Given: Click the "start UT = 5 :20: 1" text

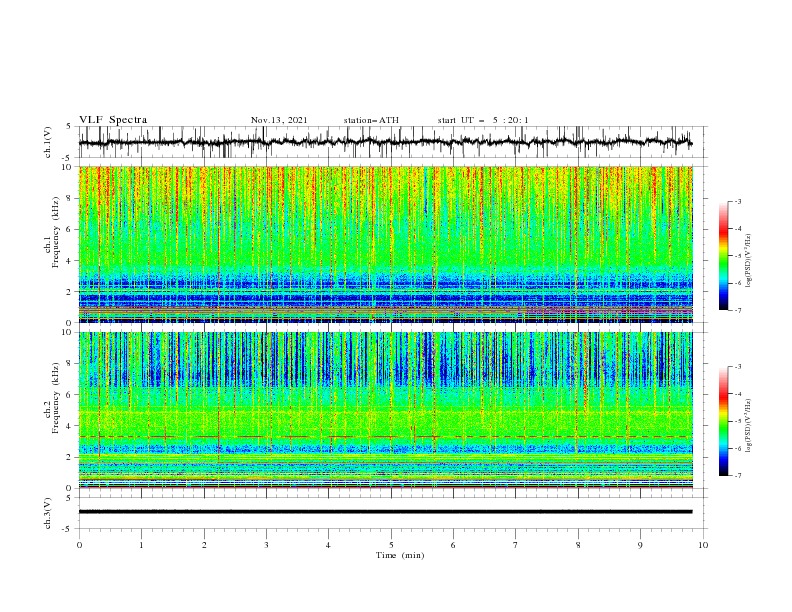Looking at the screenshot, I should [483, 120].
